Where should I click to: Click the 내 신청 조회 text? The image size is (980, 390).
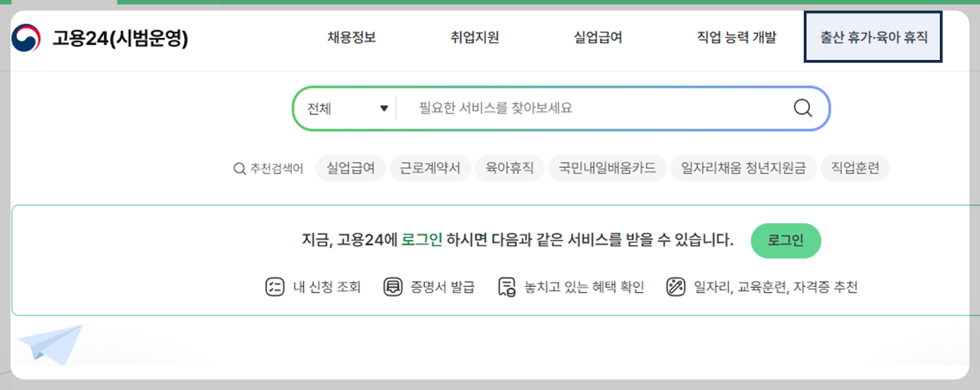pos(326,287)
